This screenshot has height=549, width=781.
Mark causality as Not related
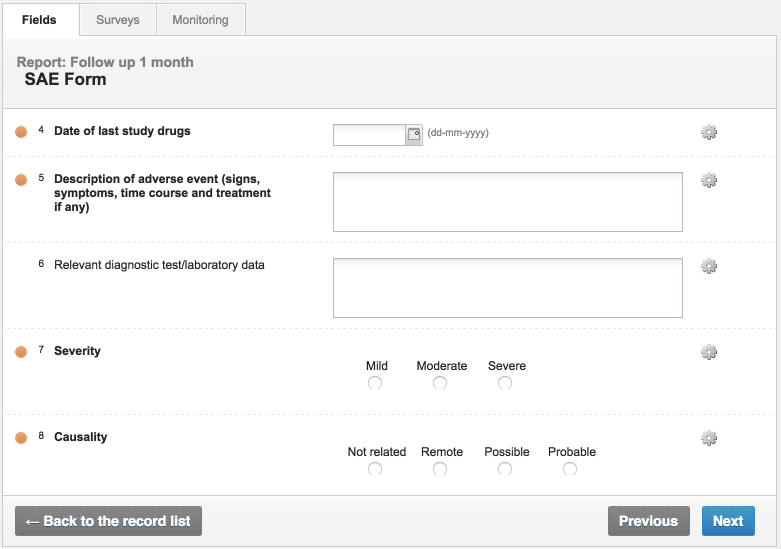375,469
